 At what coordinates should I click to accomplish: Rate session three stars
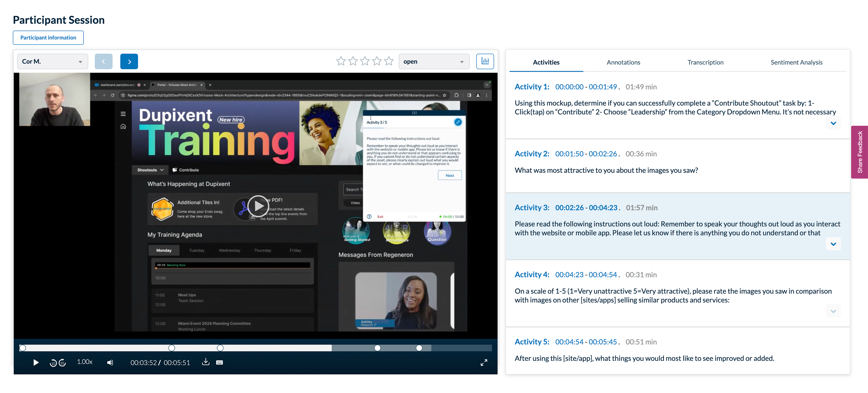point(365,61)
